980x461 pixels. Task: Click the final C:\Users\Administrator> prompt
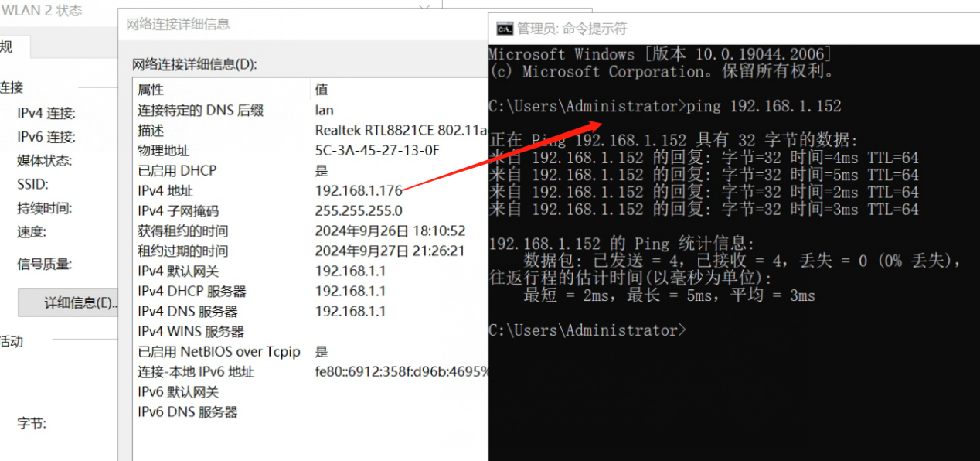[x=587, y=330]
